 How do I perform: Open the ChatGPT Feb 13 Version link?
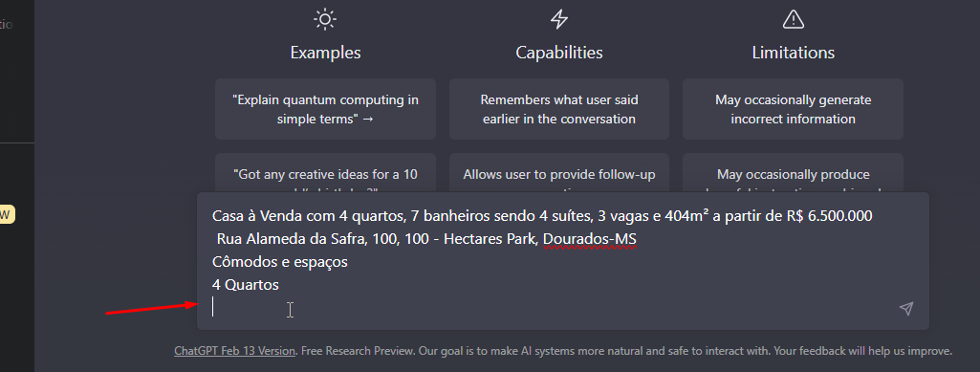[234, 351]
